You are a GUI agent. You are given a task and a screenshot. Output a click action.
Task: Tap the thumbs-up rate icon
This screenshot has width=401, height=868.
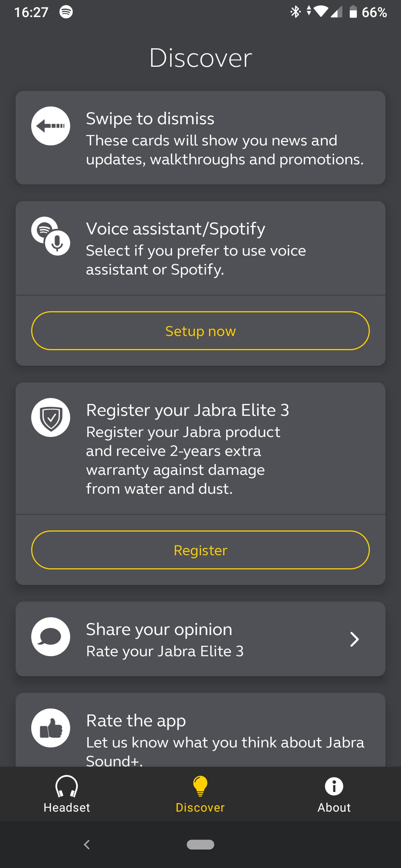coord(50,728)
